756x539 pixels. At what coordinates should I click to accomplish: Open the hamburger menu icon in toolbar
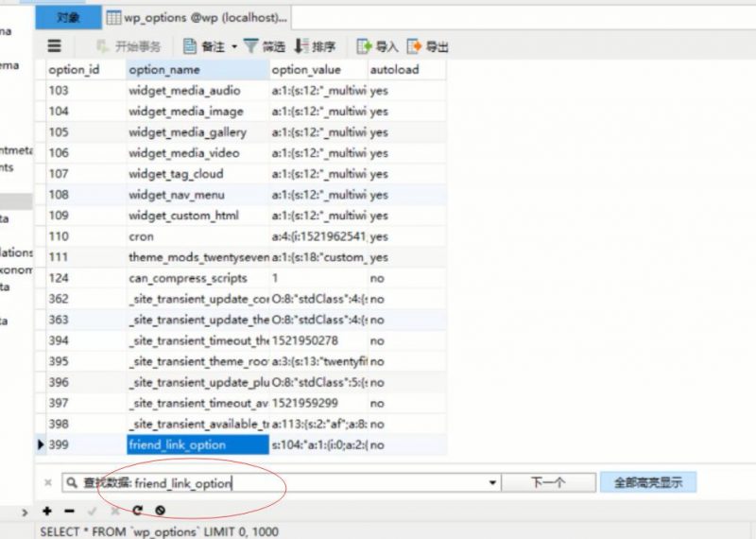pyautogui.click(x=54, y=45)
